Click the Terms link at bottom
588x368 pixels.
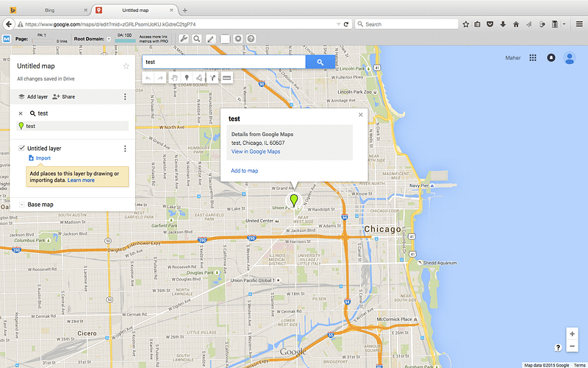coord(580,365)
